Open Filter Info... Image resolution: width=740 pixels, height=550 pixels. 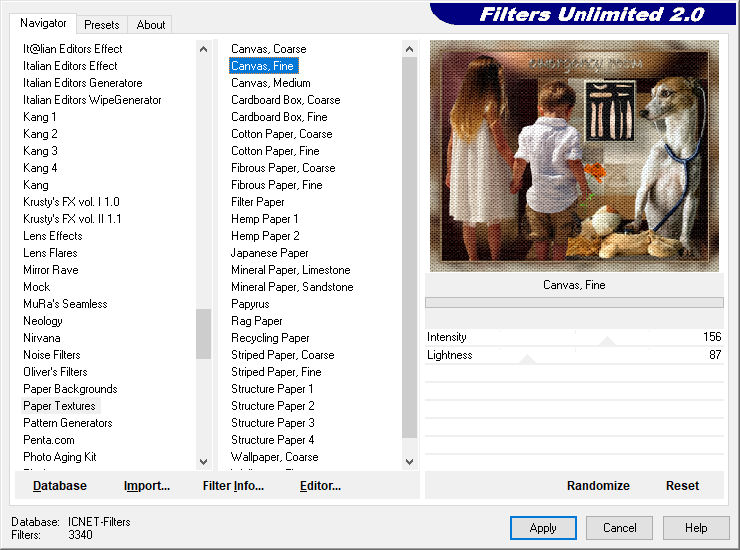(x=233, y=486)
